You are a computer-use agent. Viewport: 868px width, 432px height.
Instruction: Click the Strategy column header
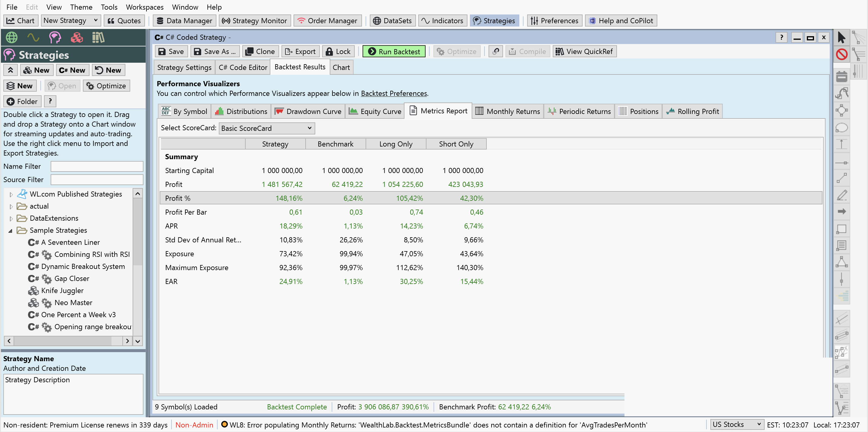tap(275, 144)
